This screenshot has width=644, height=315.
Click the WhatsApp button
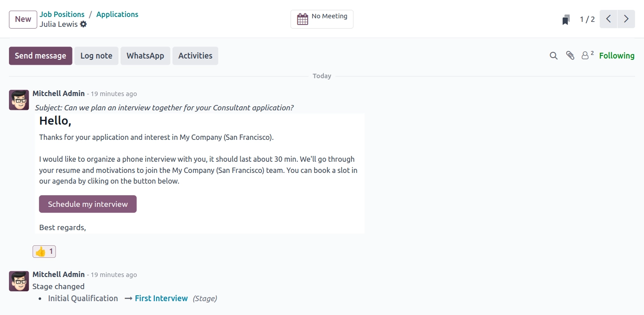coord(145,56)
